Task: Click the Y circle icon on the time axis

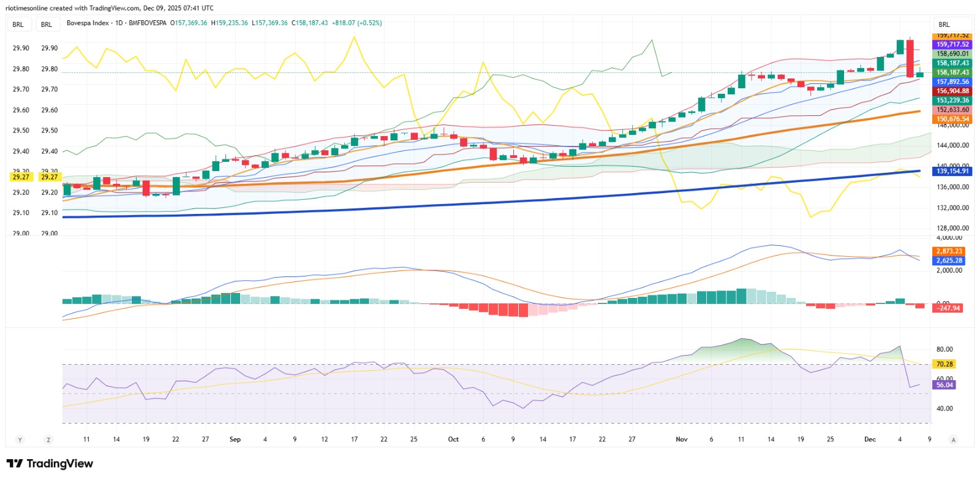Action: [x=20, y=440]
